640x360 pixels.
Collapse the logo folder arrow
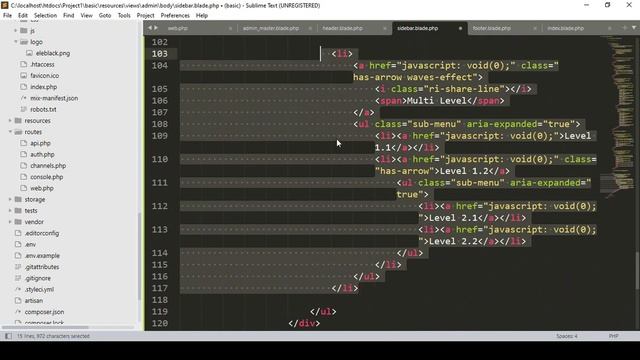(x=16, y=42)
